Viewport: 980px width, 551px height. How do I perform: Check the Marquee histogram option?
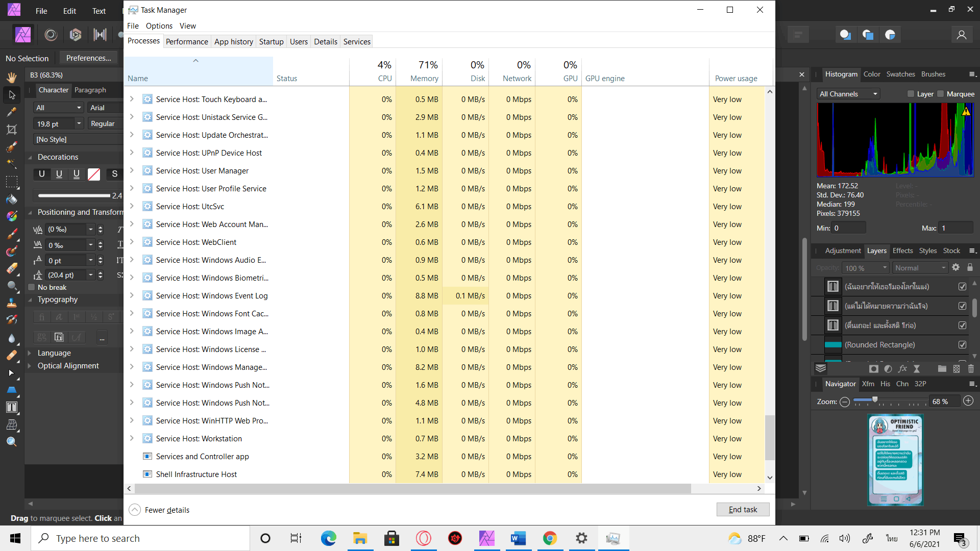[x=941, y=94]
